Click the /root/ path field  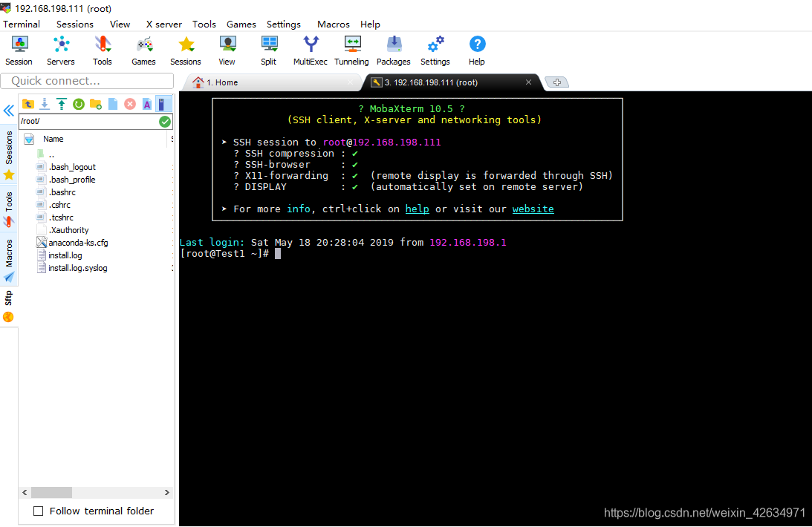[x=88, y=122]
